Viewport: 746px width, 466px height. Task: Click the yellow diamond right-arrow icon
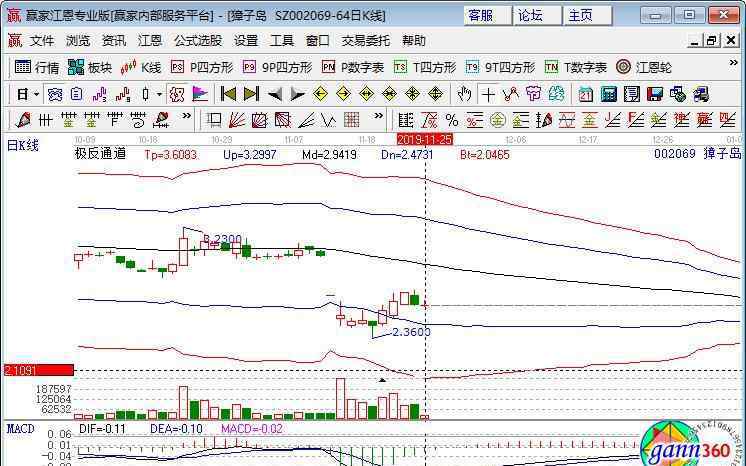[x=343, y=94]
